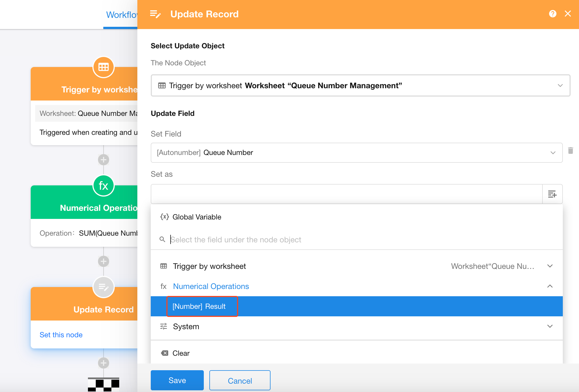Screen dimensions: 579x392
Task: Click the help question mark icon
Action: tap(552, 14)
